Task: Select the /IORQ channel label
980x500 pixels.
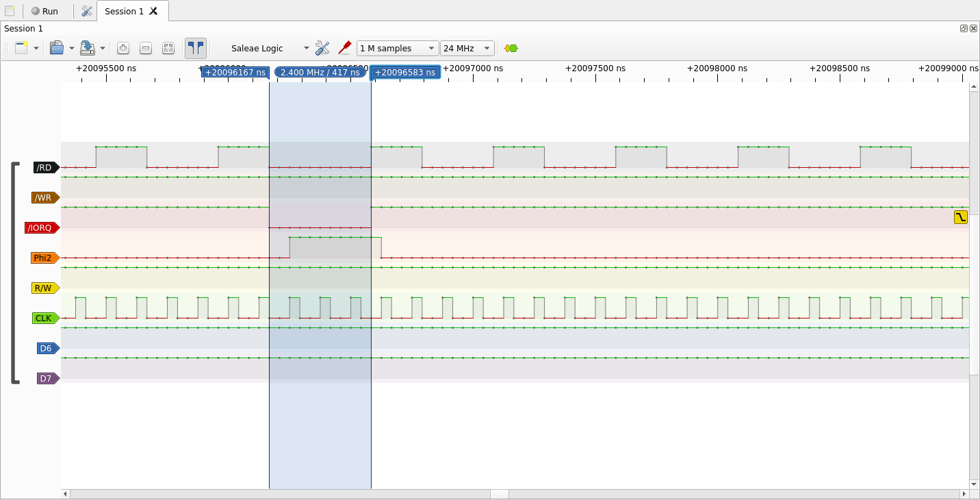Action: click(42, 227)
